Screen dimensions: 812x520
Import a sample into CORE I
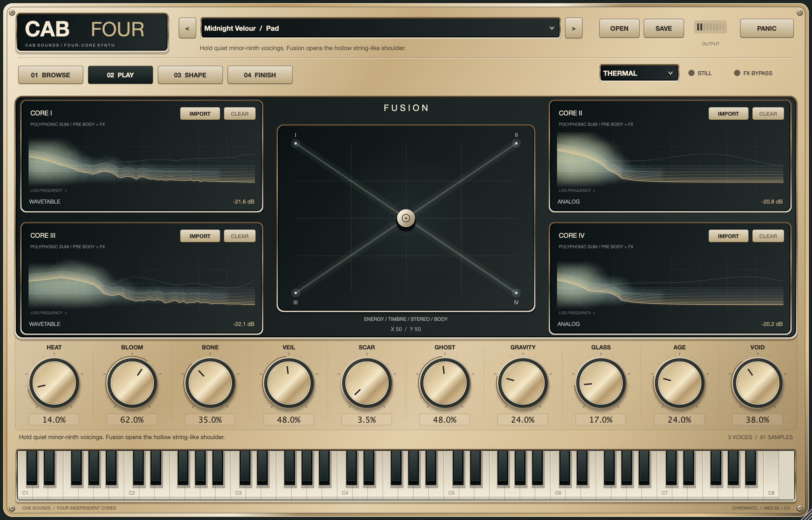click(200, 114)
